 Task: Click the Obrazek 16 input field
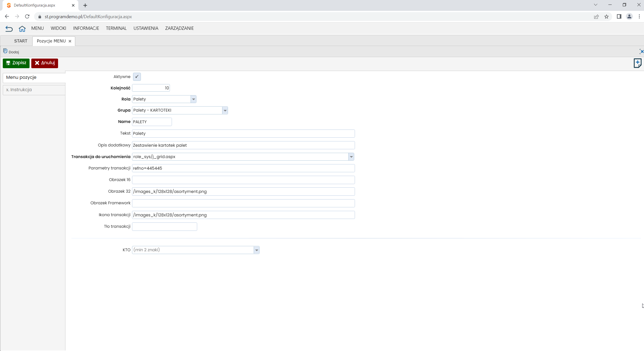[243, 180]
